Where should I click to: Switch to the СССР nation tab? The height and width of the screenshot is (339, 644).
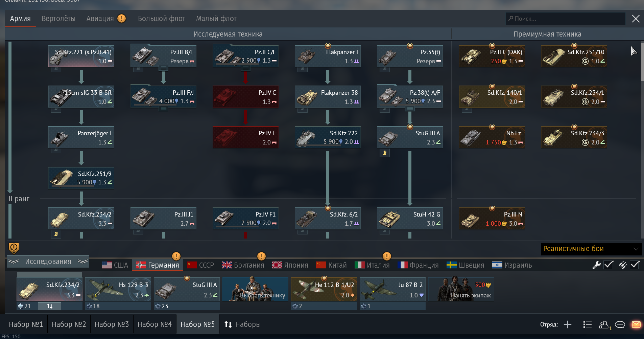tap(200, 265)
